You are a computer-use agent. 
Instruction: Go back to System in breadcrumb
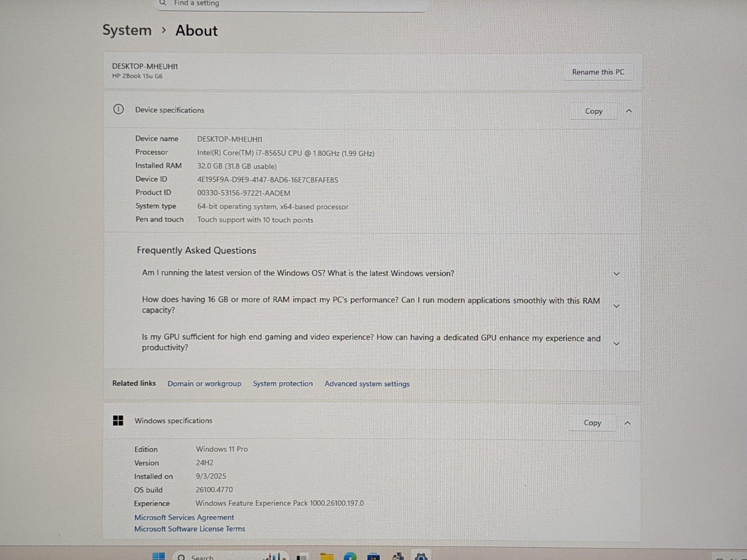[x=127, y=30]
